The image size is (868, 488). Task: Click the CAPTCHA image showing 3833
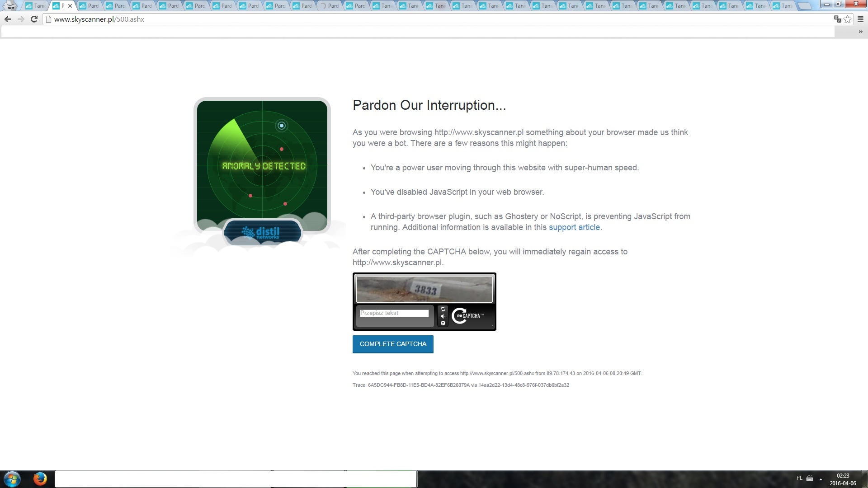(x=425, y=289)
